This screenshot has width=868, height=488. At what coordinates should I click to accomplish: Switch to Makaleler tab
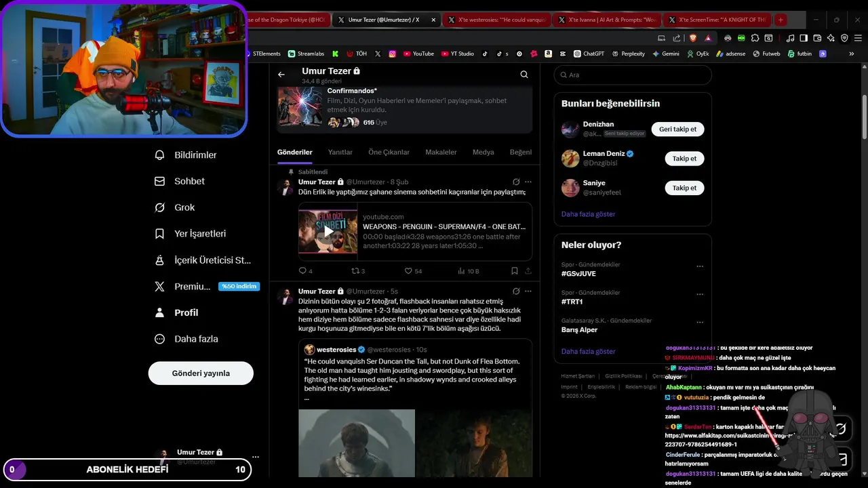tap(441, 152)
